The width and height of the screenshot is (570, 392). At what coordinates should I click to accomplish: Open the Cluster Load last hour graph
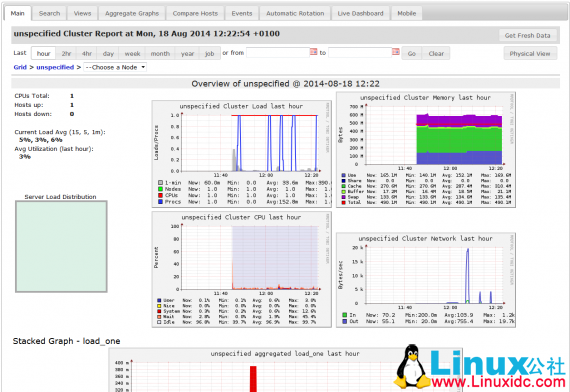click(242, 154)
